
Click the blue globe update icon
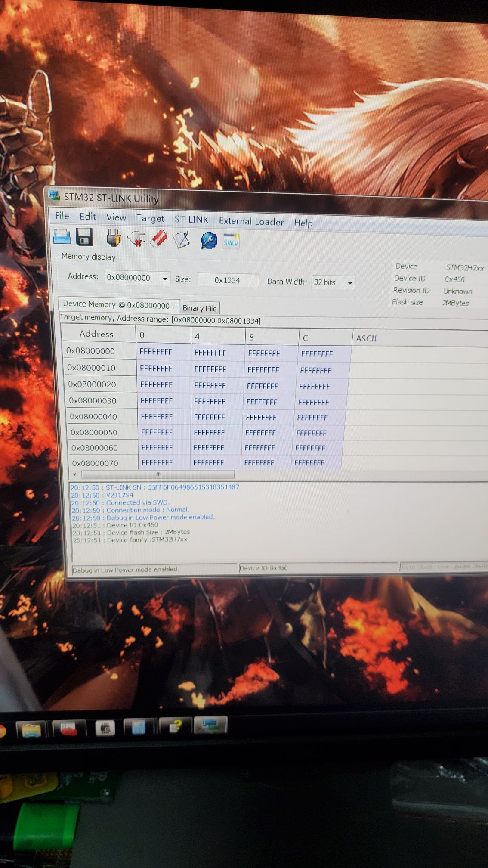[x=209, y=241]
